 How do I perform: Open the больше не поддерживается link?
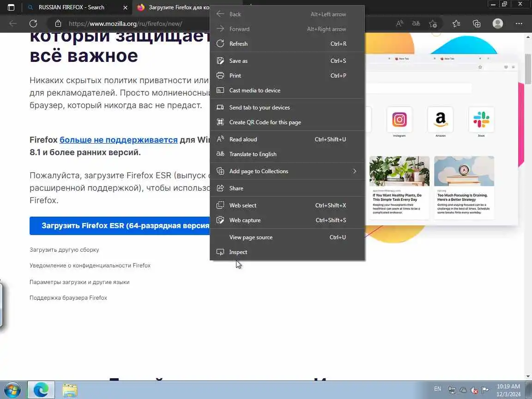click(x=118, y=140)
